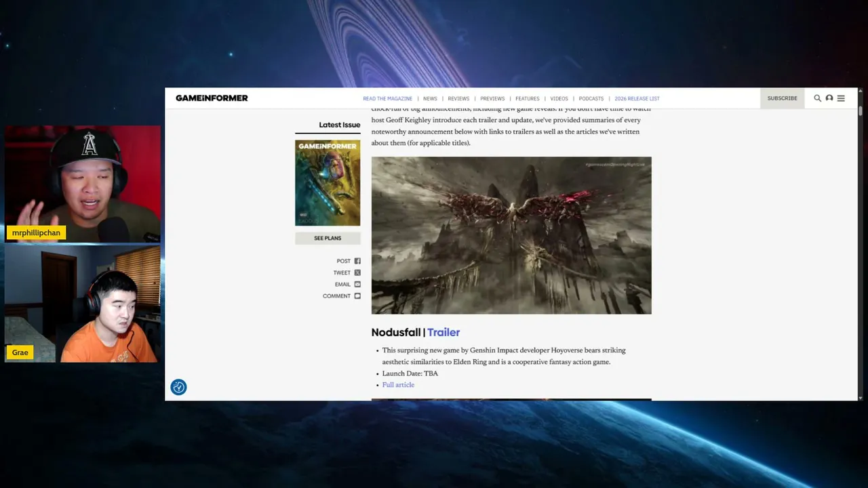Navigate to the Videos section
The height and width of the screenshot is (488, 868).
pos(559,99)
